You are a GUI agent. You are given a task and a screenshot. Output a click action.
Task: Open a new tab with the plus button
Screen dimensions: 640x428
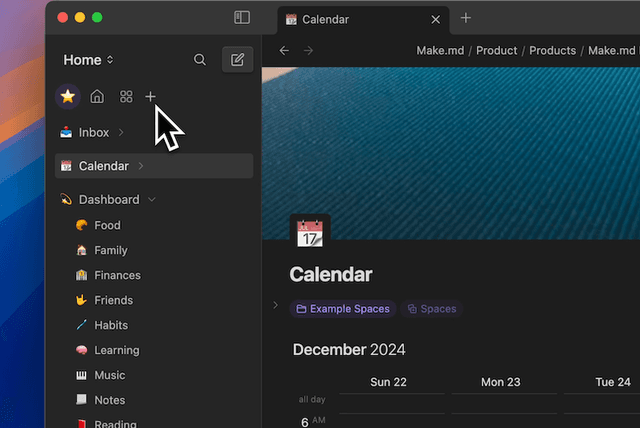tap(466, 18)
